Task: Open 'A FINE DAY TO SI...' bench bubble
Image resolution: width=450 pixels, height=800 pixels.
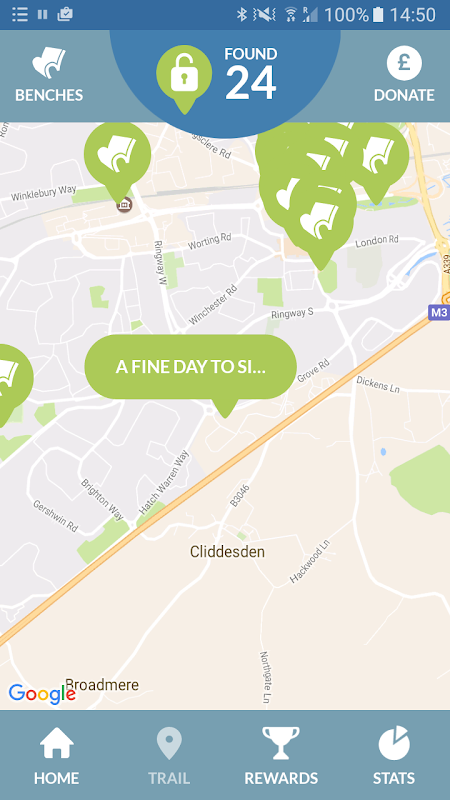Action: [190, 367]
